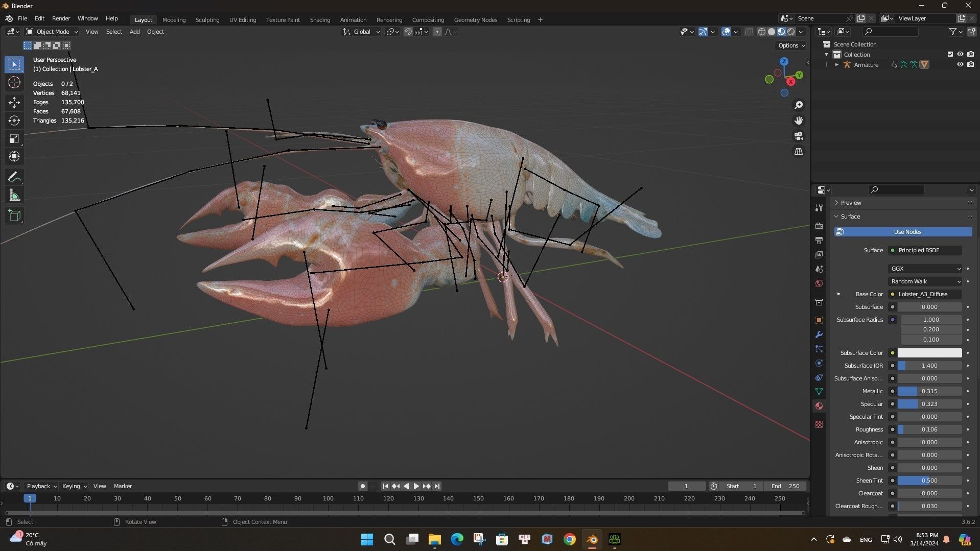
Task: Open the Texture properties tab
Action: (x=819, y=424)
